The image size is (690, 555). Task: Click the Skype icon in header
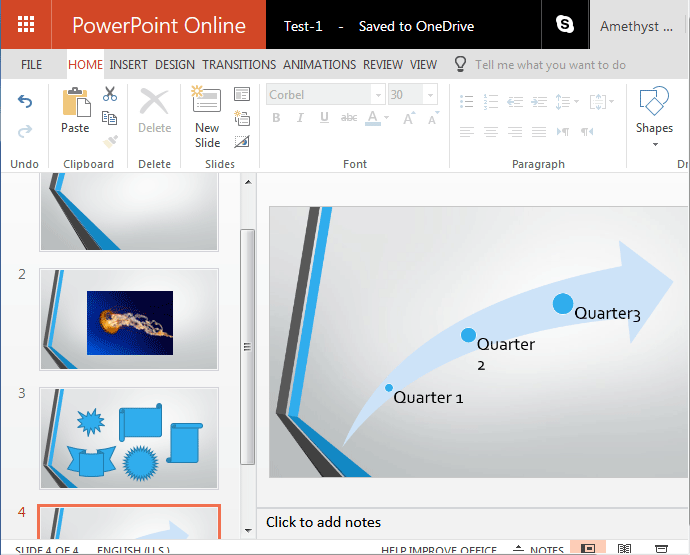point(565,25)
